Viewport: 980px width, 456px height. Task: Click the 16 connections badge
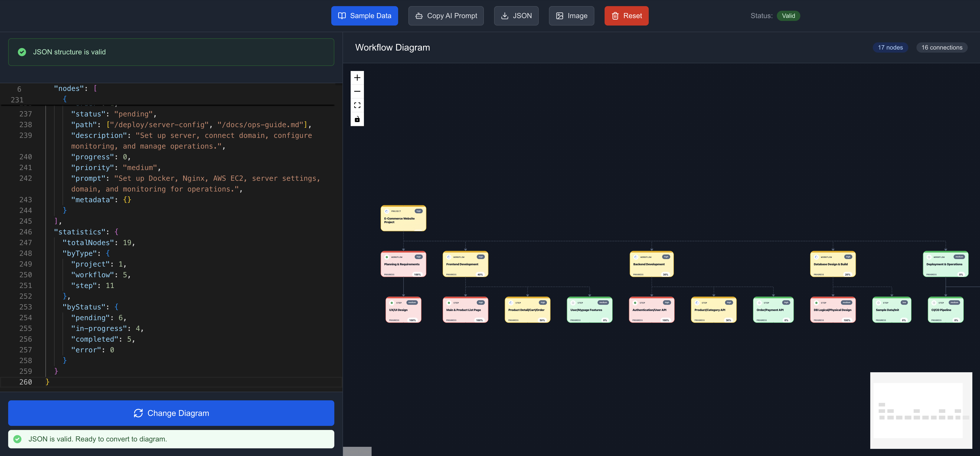pos(941,47)
